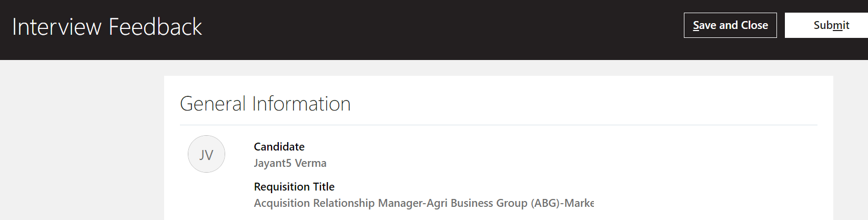This screenshot has width=868, height=220.
Task: Select the Interview Feedback page title
Action: [107, 27]
